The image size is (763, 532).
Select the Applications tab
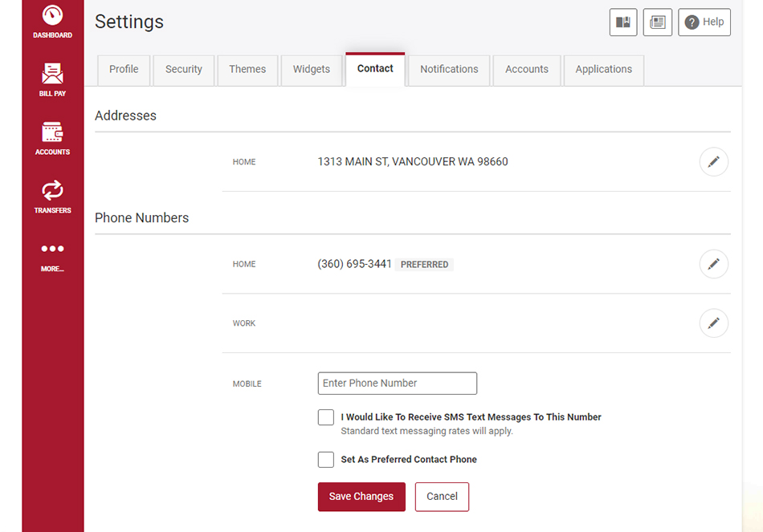click(x=603, y=70)
